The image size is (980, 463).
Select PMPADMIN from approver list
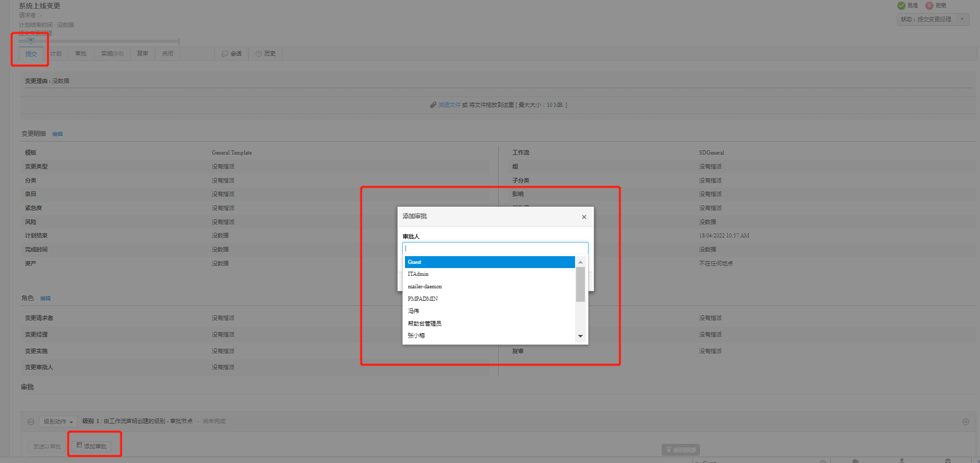(x=489, y=299)
